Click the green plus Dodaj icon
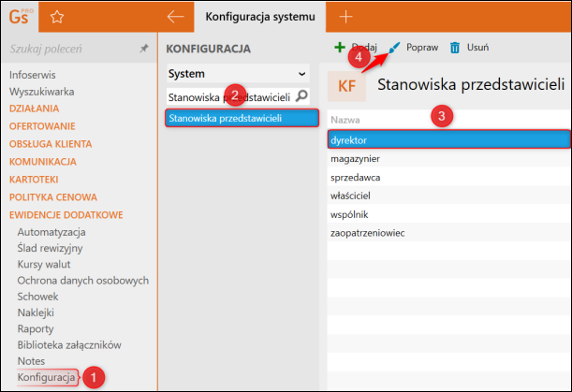The width and height of the screenshot is (572, 392). pyautogui.click(x=340, y=47)
